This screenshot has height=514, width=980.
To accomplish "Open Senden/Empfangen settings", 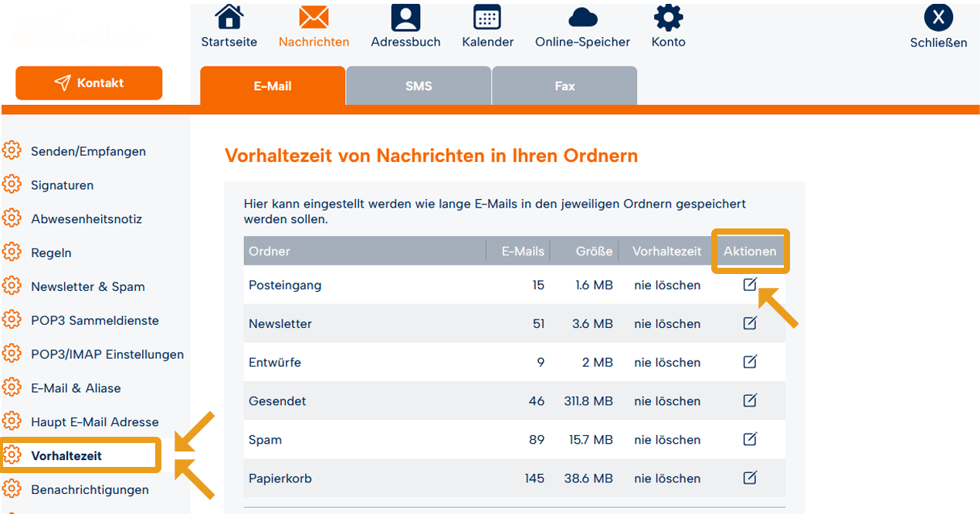I will pyautogui.click(x=88, y=151).
